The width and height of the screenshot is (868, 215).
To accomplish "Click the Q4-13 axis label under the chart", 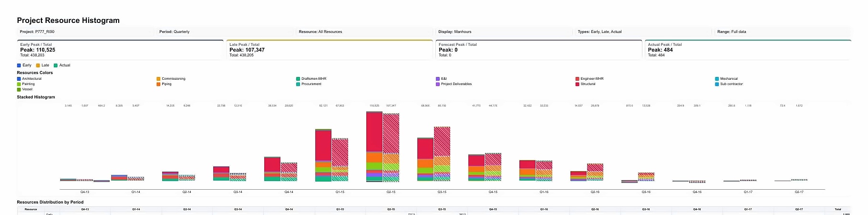I will click(85, 192).
